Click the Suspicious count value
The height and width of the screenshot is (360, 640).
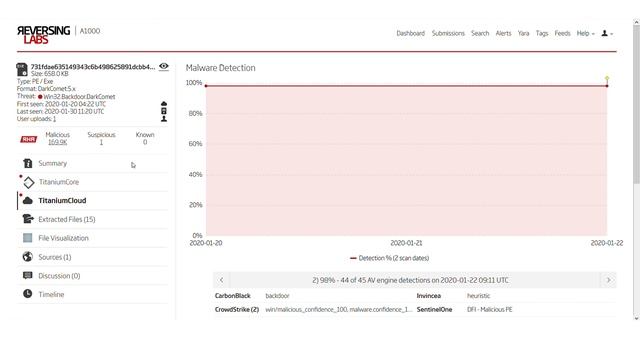point(101,142)
